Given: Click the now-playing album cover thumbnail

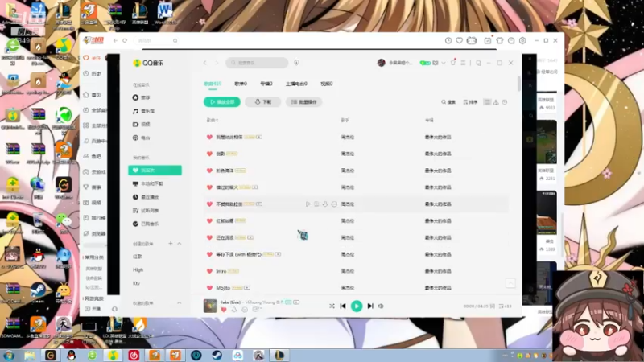Looking at the screenshot, I should [210, 306].
